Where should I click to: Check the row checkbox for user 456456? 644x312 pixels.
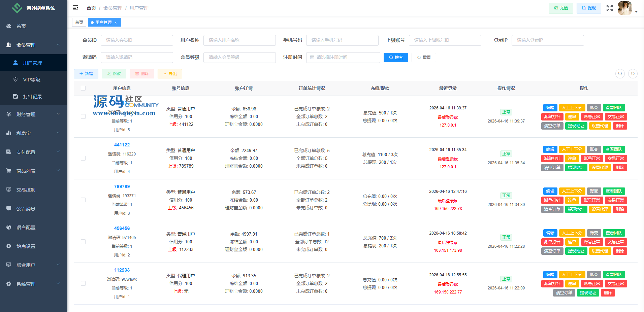point(83,242)
